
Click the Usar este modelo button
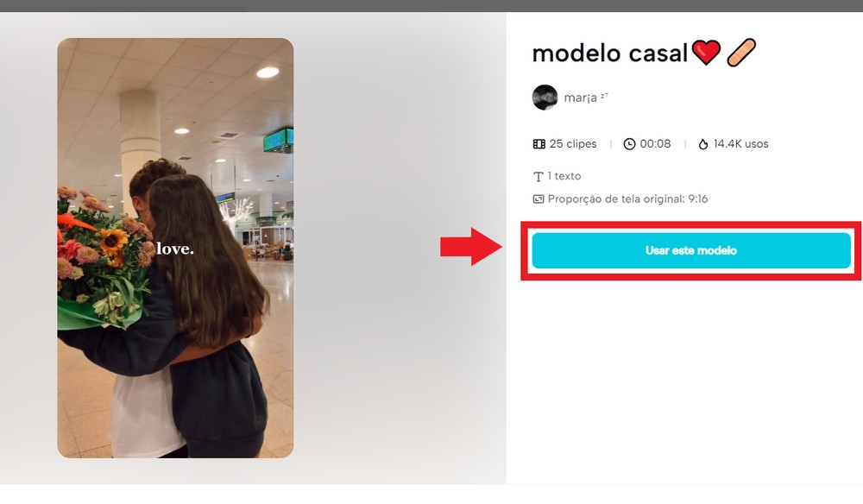(x=690, y=250)
